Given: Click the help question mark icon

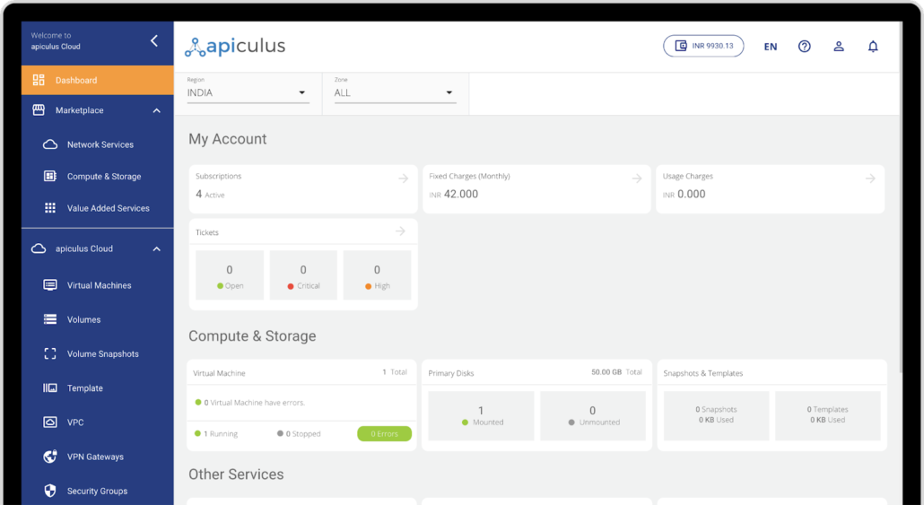Looking at the screenshot, I should [804, 46].
